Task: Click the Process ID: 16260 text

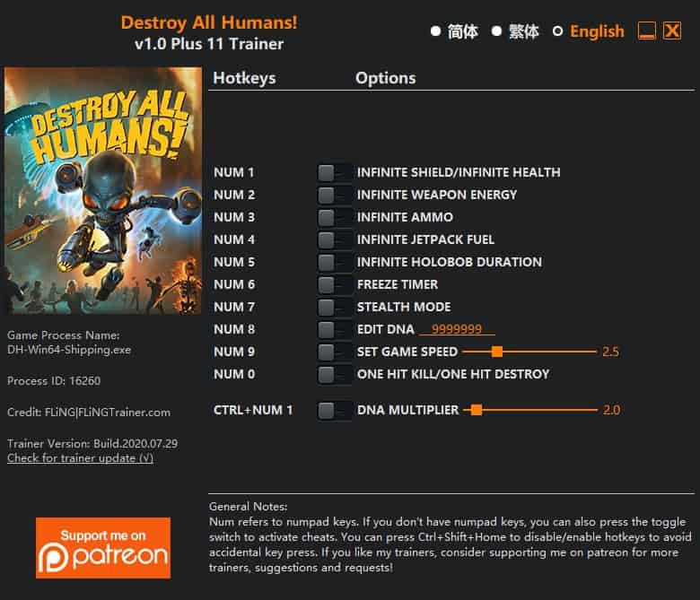Action: pos(54,381)
